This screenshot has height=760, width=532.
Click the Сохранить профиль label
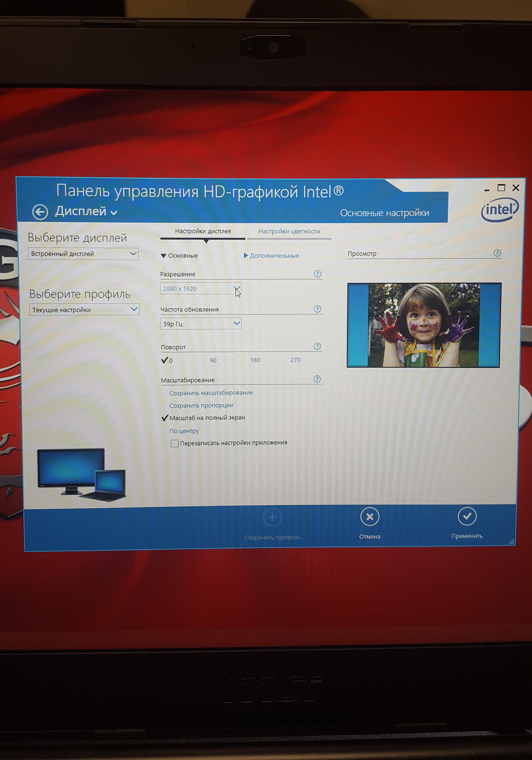(272, 537)
